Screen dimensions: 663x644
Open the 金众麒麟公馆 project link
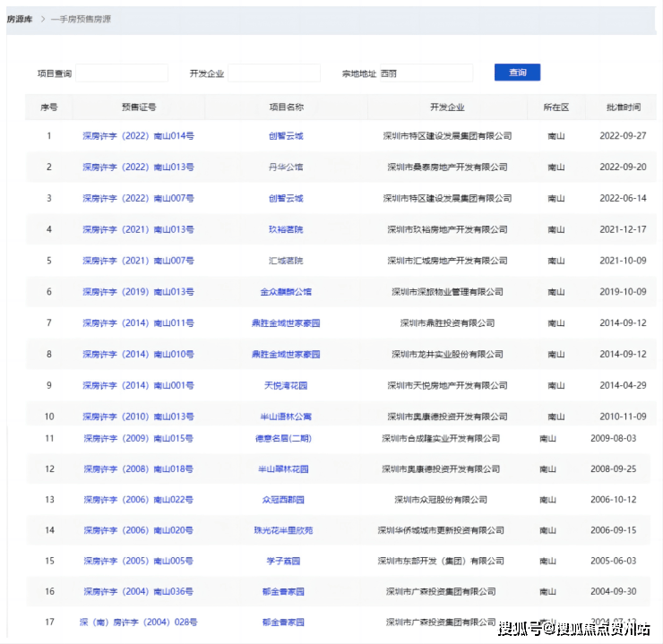coord(286,292)
